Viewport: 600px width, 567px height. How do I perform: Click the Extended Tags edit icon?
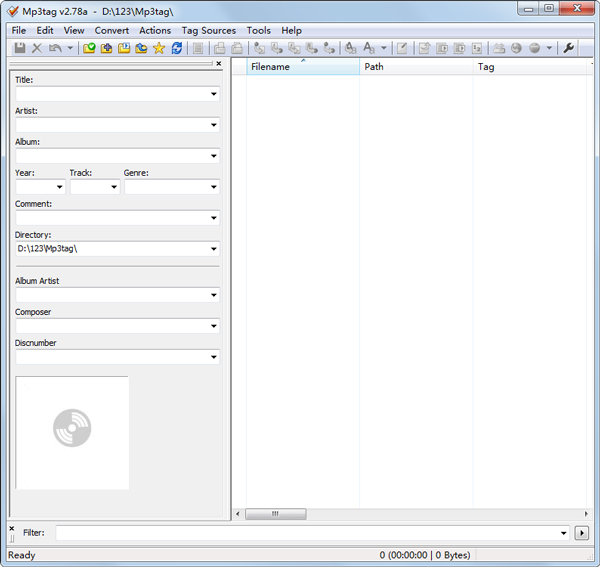coord(402,48)
